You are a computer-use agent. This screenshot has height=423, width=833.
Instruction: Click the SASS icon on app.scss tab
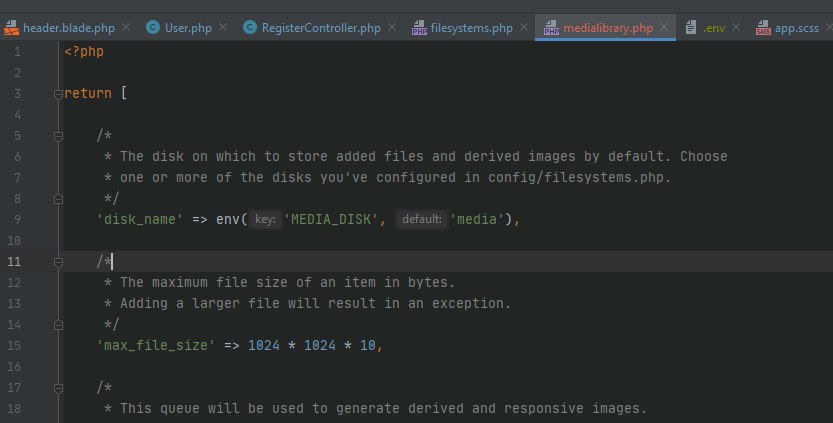763,28
